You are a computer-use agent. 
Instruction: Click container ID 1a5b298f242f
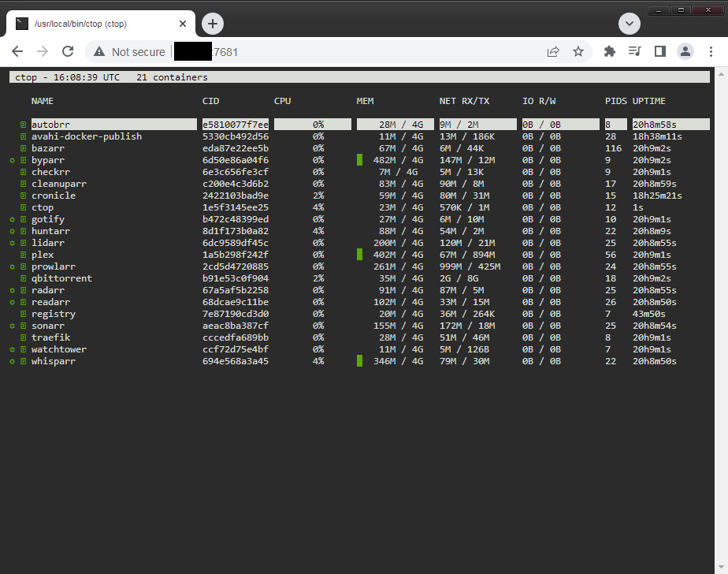pyautogui.click(x=236, y=255)
